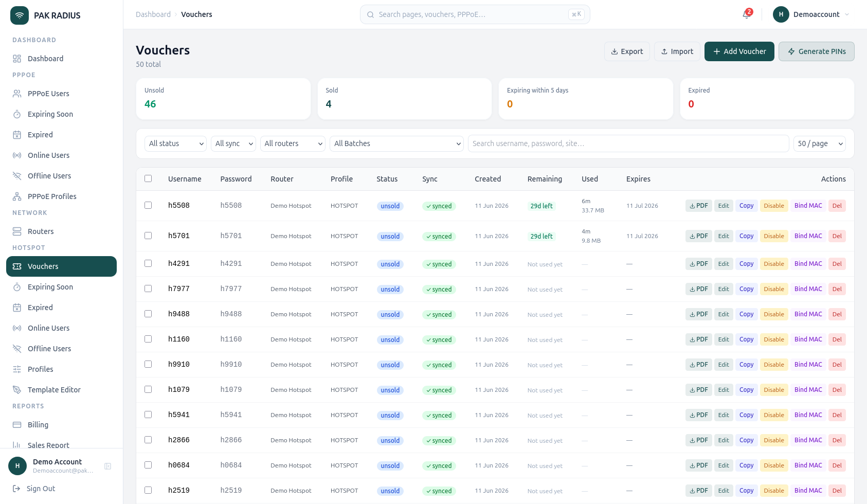Tick the select-all checkbox in table header
The height and width of the screenshot is (504, 867).
(148, 178)
